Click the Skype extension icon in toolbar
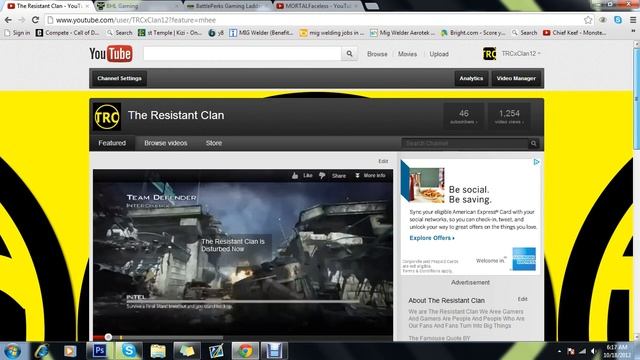Screen dimensions: 640x360 [x=618, y=20]
